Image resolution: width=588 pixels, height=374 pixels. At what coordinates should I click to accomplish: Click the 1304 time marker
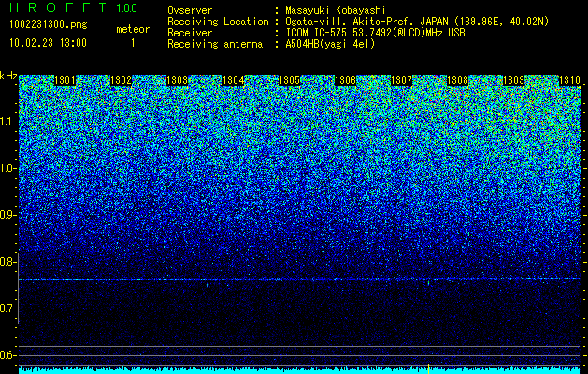click(x=234, y=80)
